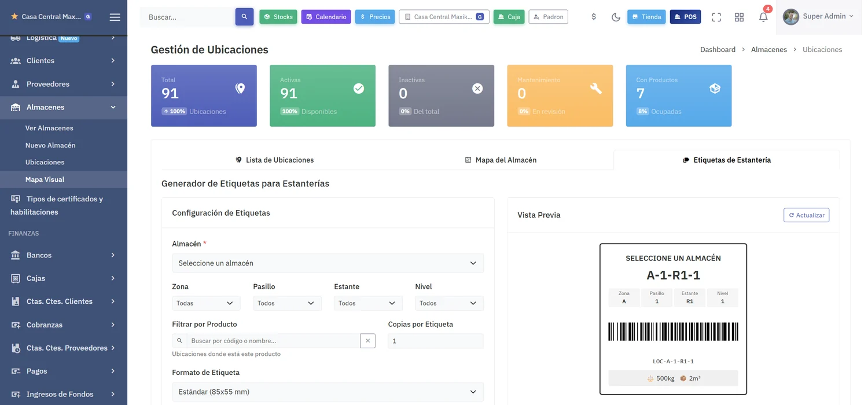The image size is (868, 405).
Task: Click the X icon in Inactivas card
Action: tap(477, 89)
